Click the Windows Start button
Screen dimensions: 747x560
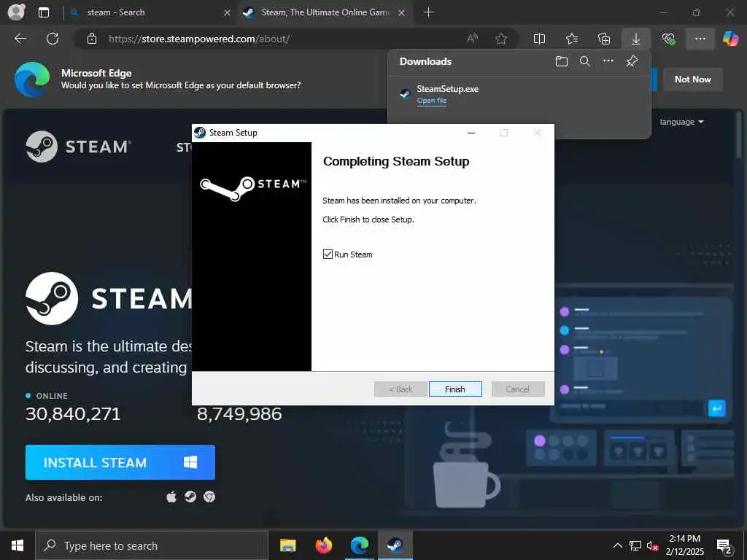[18, 545]
